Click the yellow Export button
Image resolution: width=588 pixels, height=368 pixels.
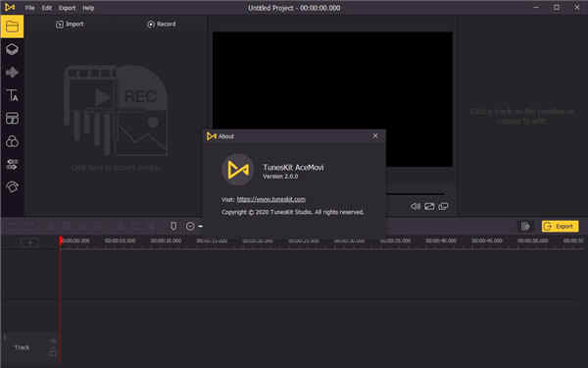click(560, 226)
